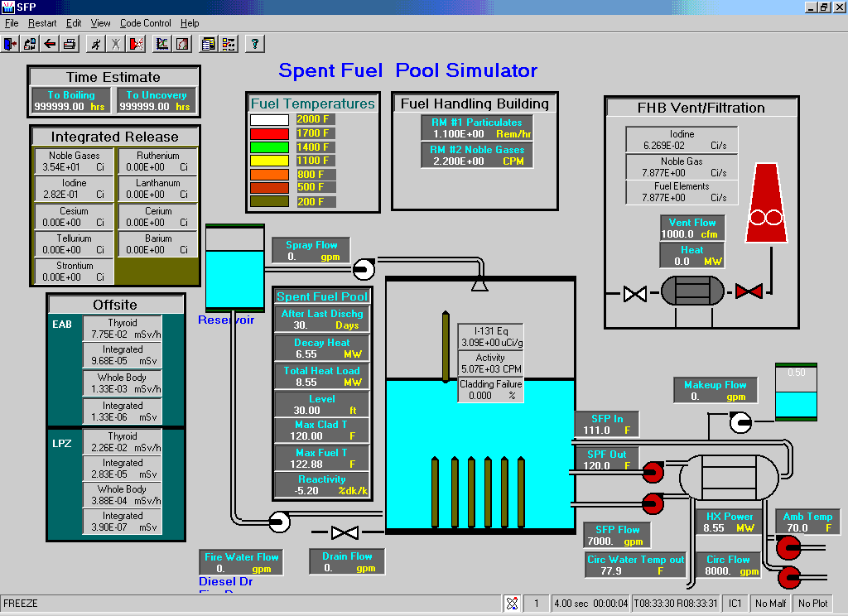Open the print icon on the toolbar

click(70, 43)
